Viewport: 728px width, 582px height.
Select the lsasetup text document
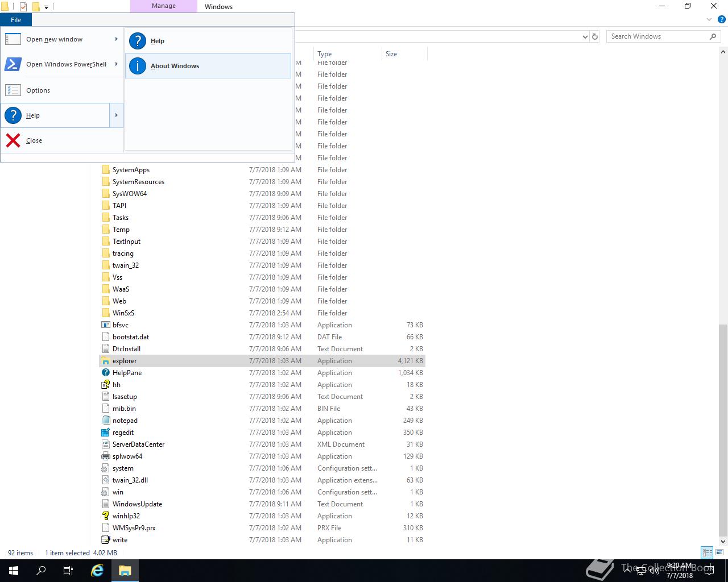(x=125, y=397)
